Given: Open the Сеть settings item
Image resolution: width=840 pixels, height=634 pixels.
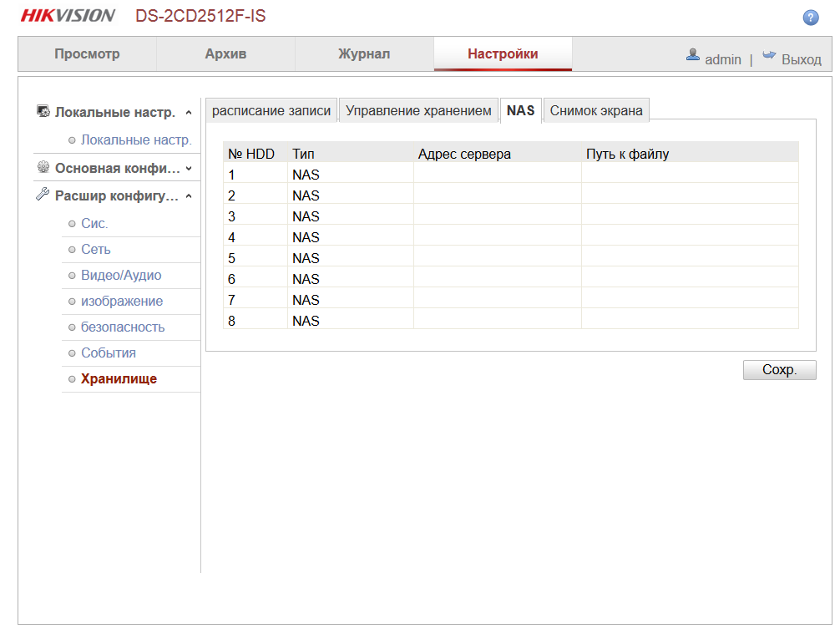Looking at the screenshot, I should pyautogui.click(x=95, y=249).
